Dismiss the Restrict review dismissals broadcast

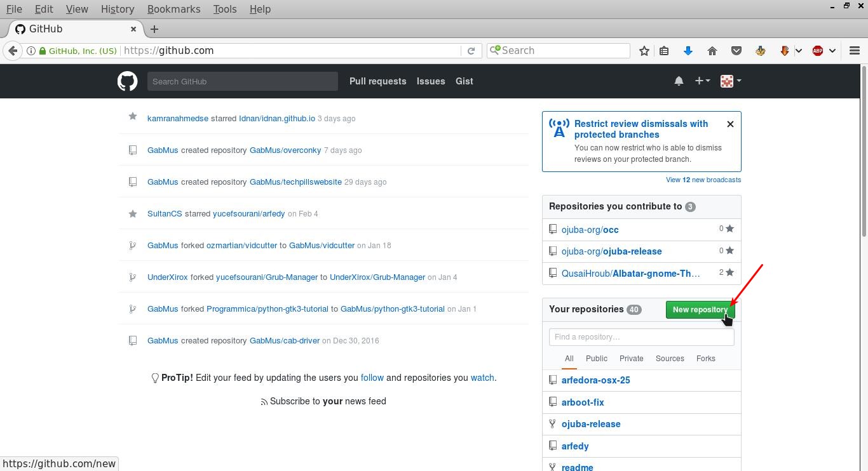tap(730, 124)
